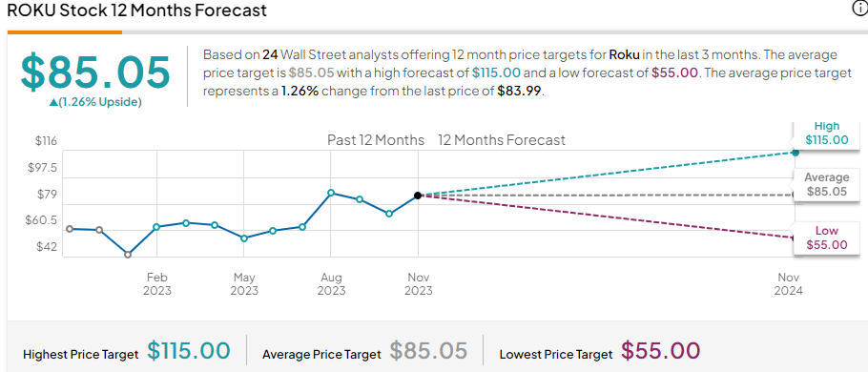Viewport: 868px width, 372px height.
Task: Click the 12 Months Forecast label
Action: pyautogui.click(x=502, y=140)
